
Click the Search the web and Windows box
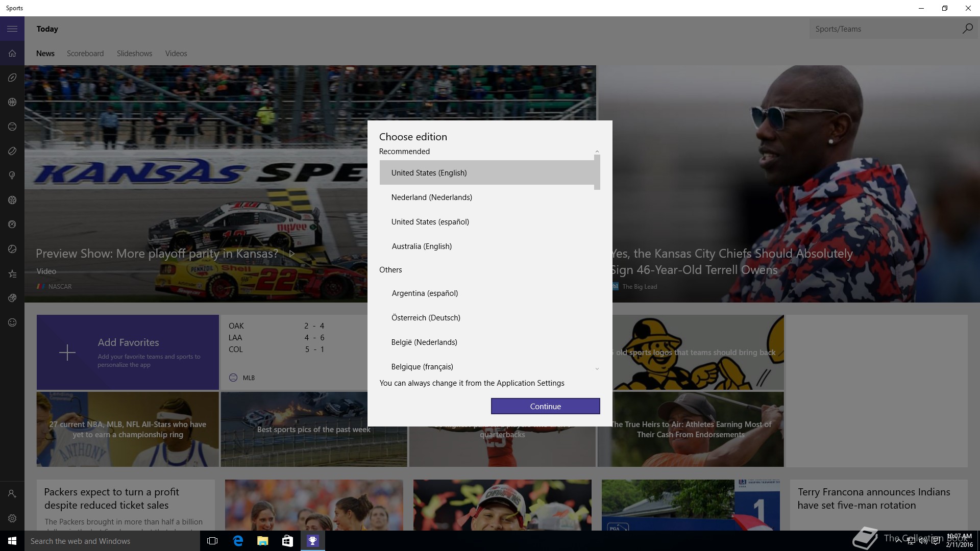112,541
